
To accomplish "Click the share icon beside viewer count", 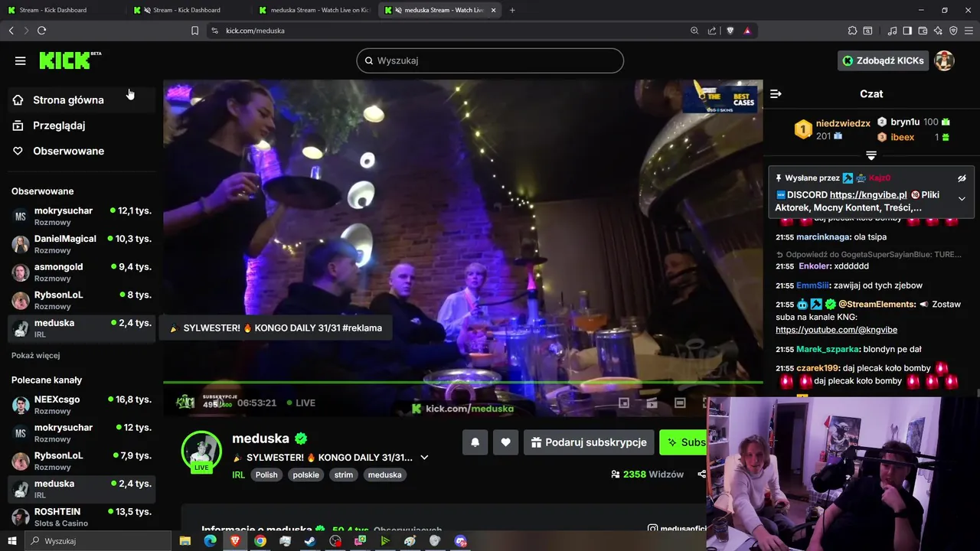I will (701, 474).
